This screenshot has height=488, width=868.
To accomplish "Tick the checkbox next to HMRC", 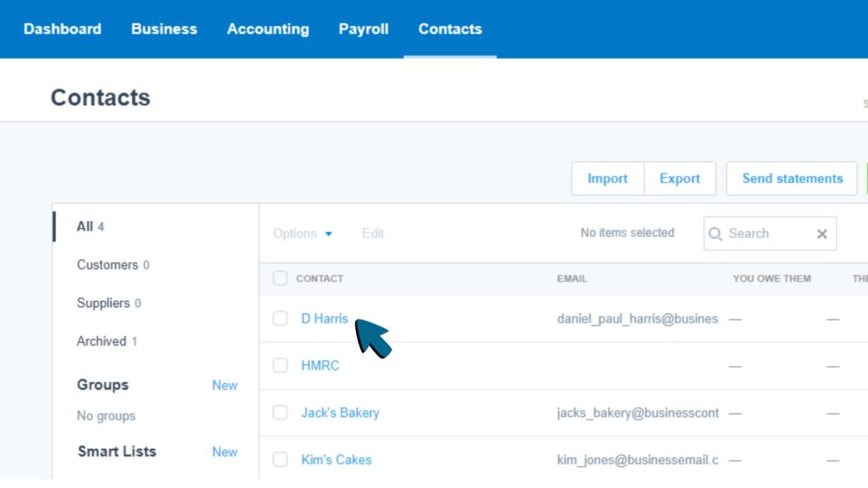I will coord(280,366).
